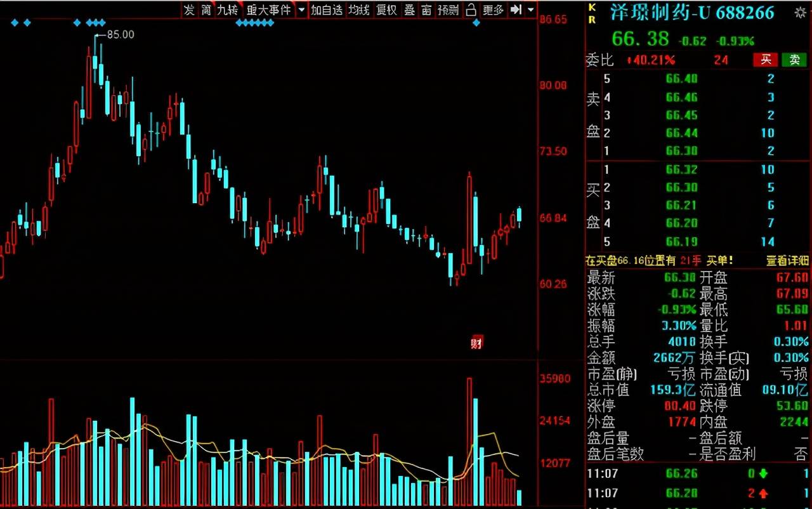Toggle the 重大事件 major events overlay
Image resolution: width=812 pixels, height=509 pixels.
coord(268,10)
